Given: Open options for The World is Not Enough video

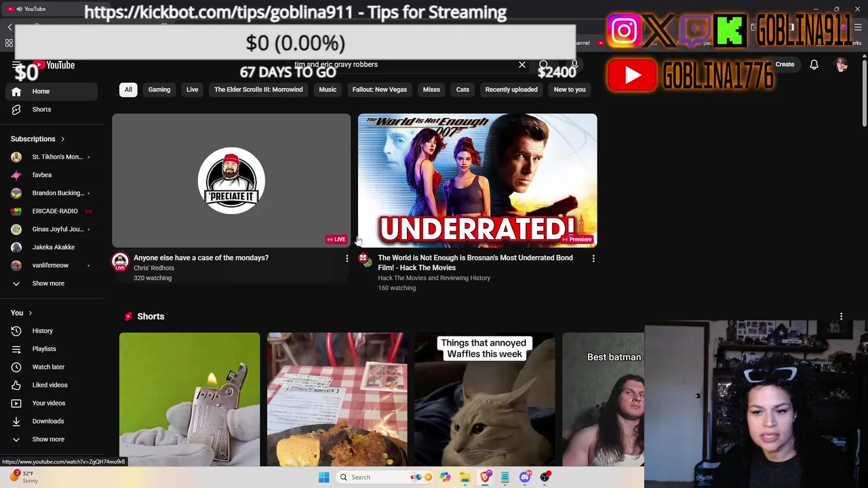Looking at the screenshot, I should [593, 258].
